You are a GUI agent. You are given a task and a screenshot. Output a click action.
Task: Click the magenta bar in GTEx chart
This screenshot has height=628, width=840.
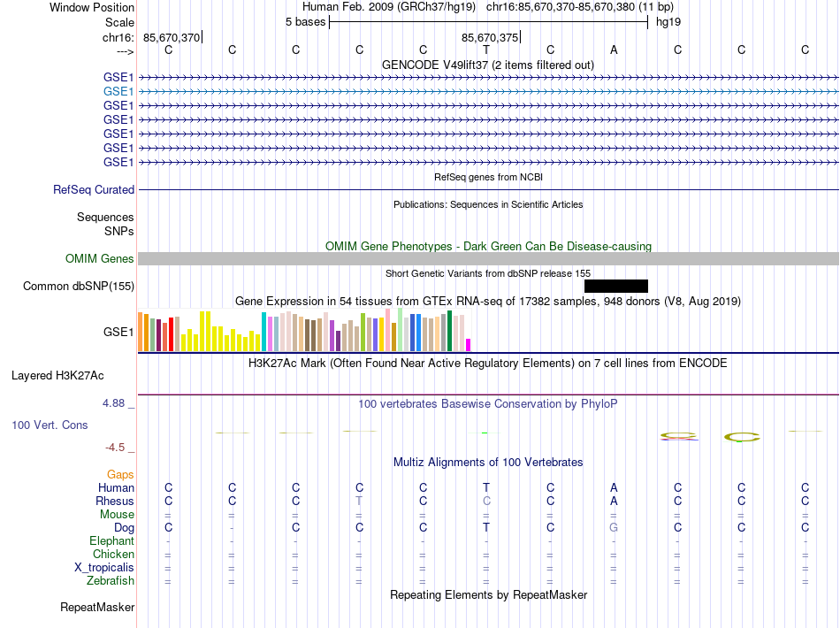click(x=469, y=345)
